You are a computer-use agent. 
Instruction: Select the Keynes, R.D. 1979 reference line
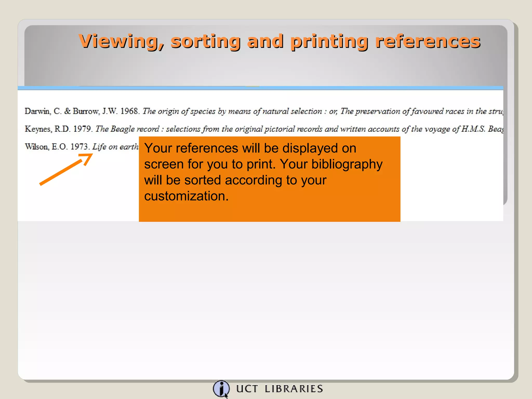[x=264, y=129]
